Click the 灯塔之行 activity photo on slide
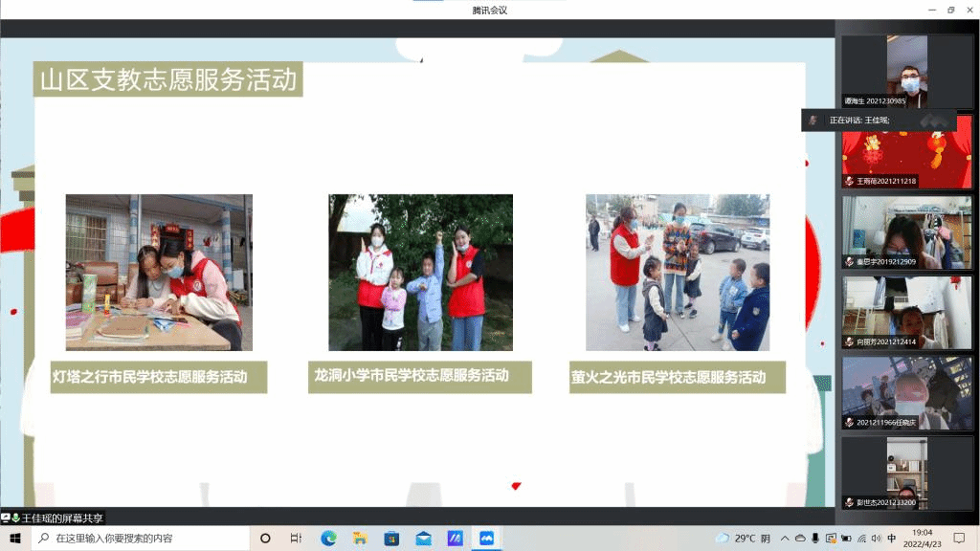Image resolution: width=980 pixels, height=551 pixels. click(x=159, y=273)
